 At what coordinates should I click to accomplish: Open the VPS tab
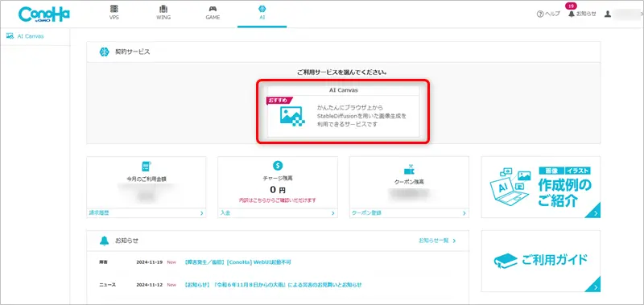tap(114, 13)
